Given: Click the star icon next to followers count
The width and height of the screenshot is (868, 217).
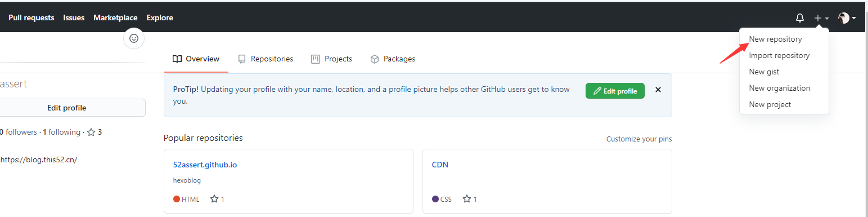Looking at the screenshot, I should coord(91,132).
